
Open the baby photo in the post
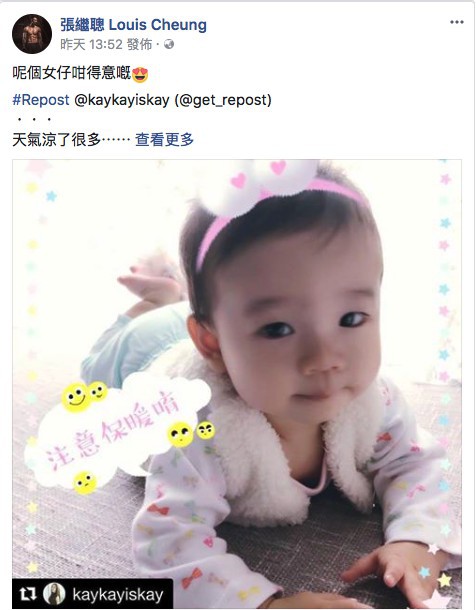[237, 384]
